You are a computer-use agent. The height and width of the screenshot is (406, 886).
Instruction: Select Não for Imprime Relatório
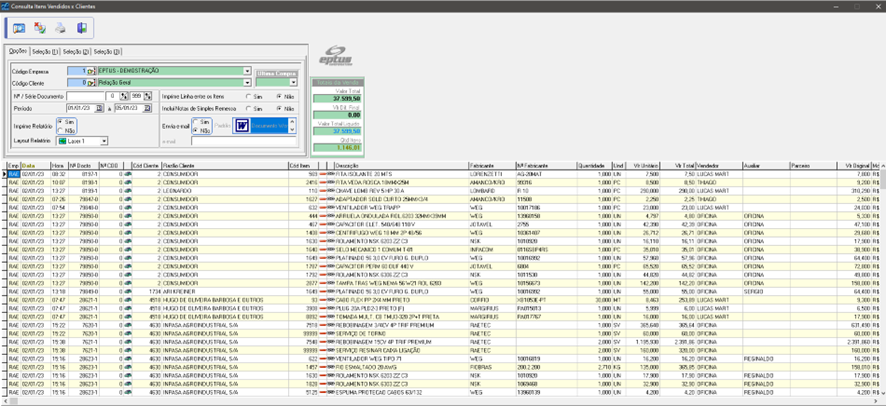tap(61, 131)
